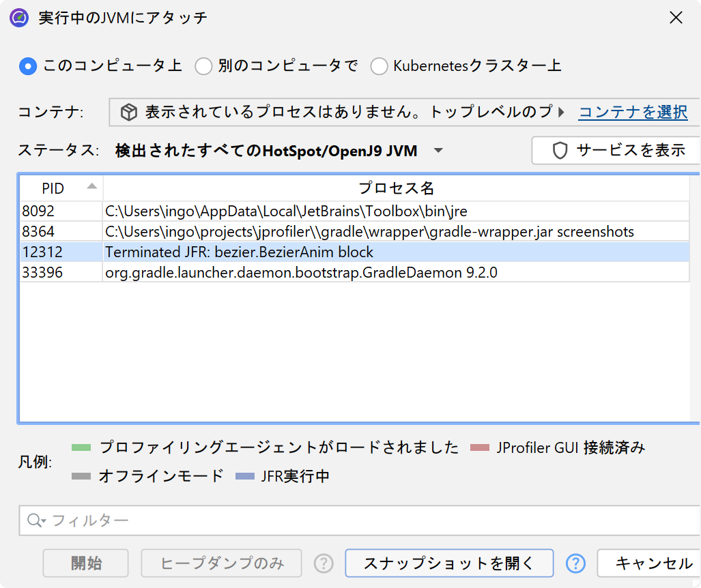
Task: Click the PID column sort arrow
Action: tap(91, 186)
